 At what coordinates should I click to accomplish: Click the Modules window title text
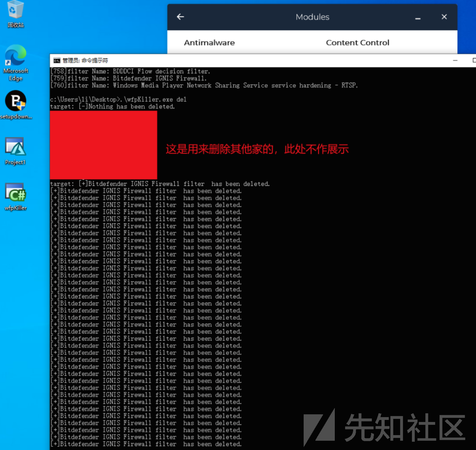tap(312, 17)
